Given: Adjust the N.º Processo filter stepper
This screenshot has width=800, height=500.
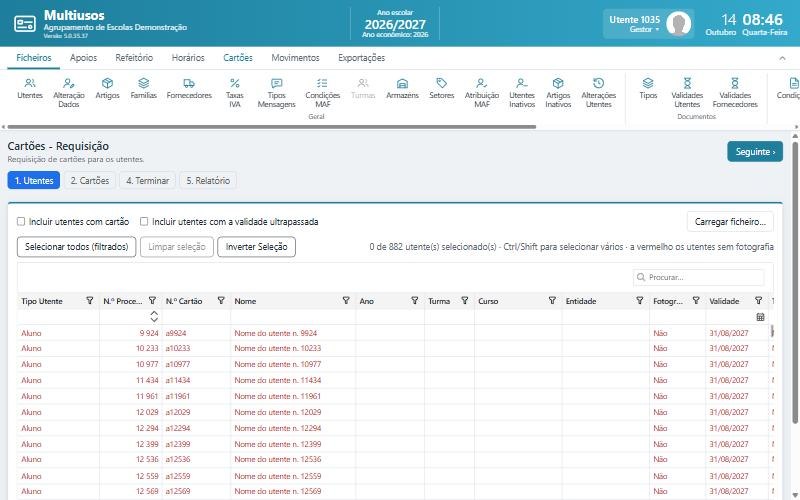Looking at the screenshot, I should point(154,317).
